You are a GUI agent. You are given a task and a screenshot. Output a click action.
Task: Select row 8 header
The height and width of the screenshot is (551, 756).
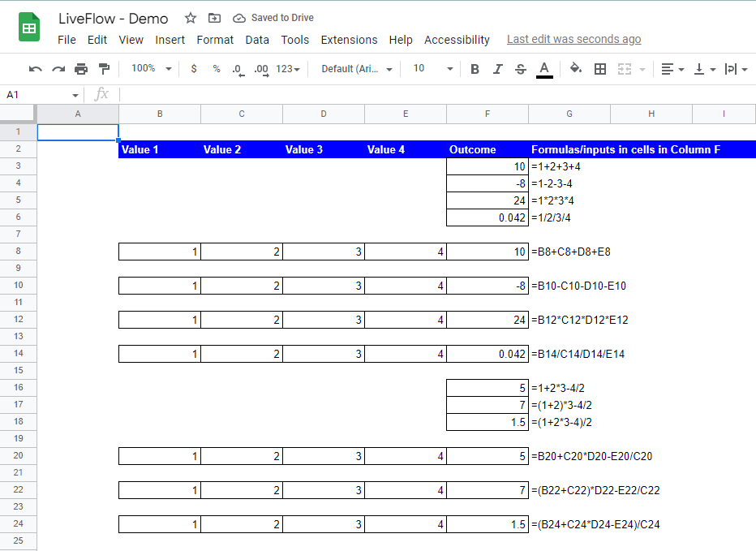(19, 251)
